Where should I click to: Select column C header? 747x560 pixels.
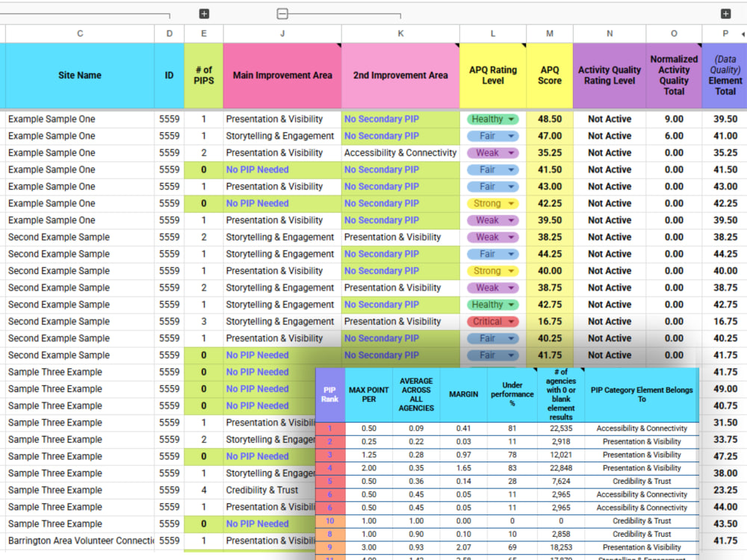[x=80, y=34]
